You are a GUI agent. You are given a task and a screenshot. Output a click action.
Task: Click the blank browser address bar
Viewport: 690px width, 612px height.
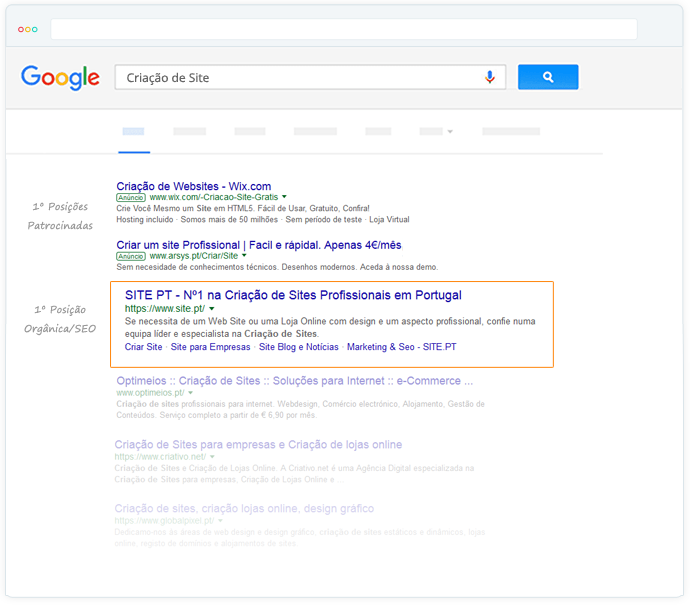344,29
